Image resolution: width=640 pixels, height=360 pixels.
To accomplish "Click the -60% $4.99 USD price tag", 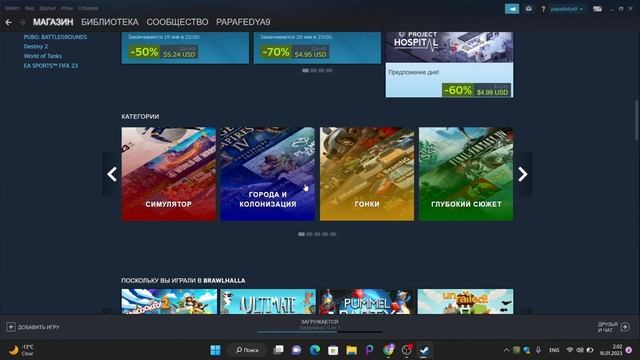I will (x=476, y=90).
